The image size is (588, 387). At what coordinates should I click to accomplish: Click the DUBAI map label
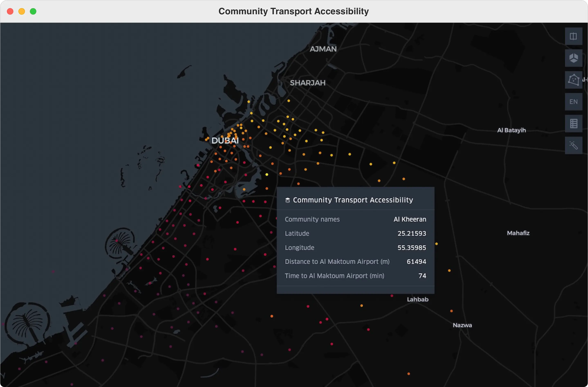(x=225, y=140)
